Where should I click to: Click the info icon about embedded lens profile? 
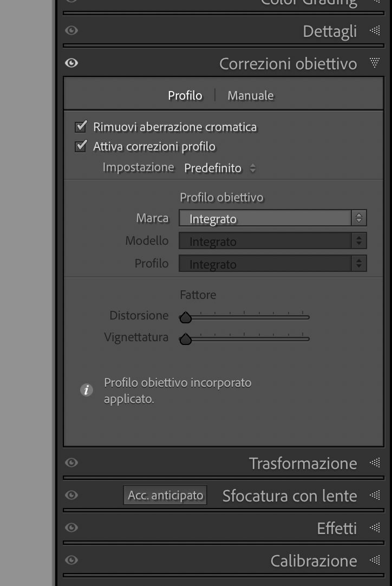[86, 389]
